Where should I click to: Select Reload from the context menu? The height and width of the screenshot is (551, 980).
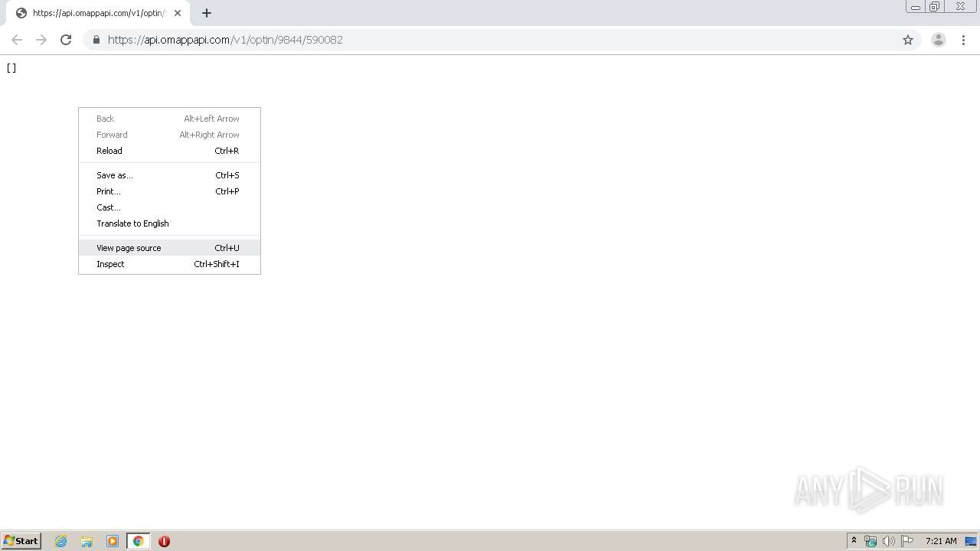click(x=169, y=151)
